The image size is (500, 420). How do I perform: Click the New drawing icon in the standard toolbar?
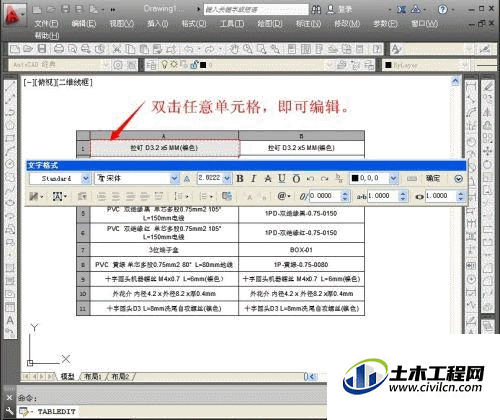point(15,49)
